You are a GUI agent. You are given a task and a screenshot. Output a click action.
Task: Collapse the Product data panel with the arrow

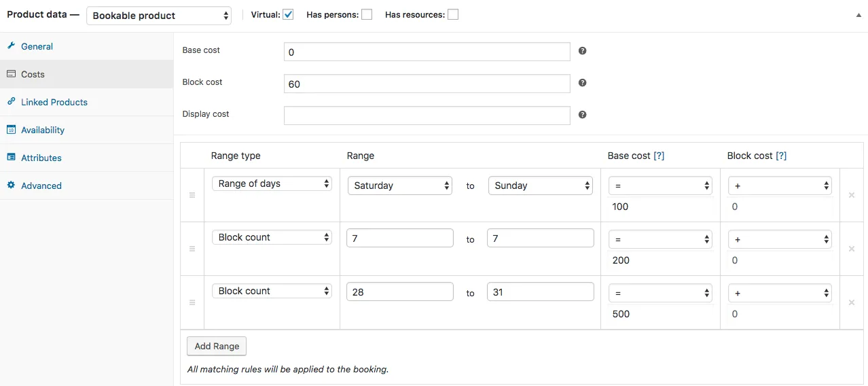point(858,15)
